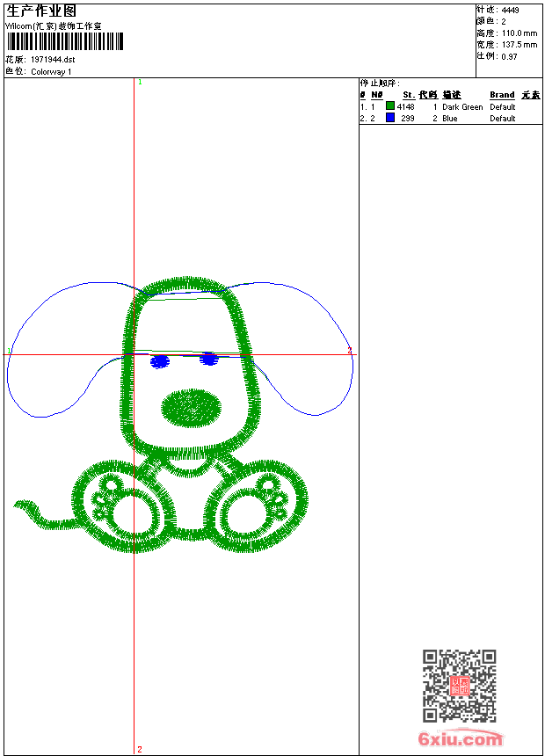545x756 pixels.
Task: Click the Colorway 1 label
Action: (x=52, y=72)
